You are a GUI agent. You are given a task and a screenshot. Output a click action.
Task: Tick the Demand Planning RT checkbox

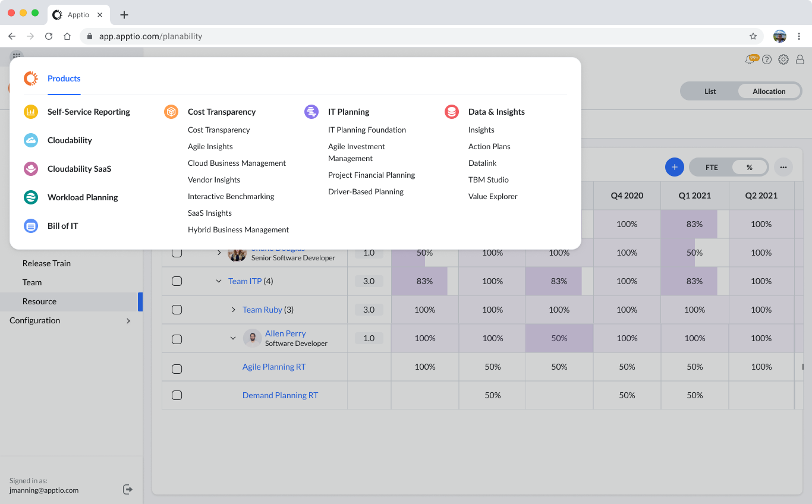point(177,395)
